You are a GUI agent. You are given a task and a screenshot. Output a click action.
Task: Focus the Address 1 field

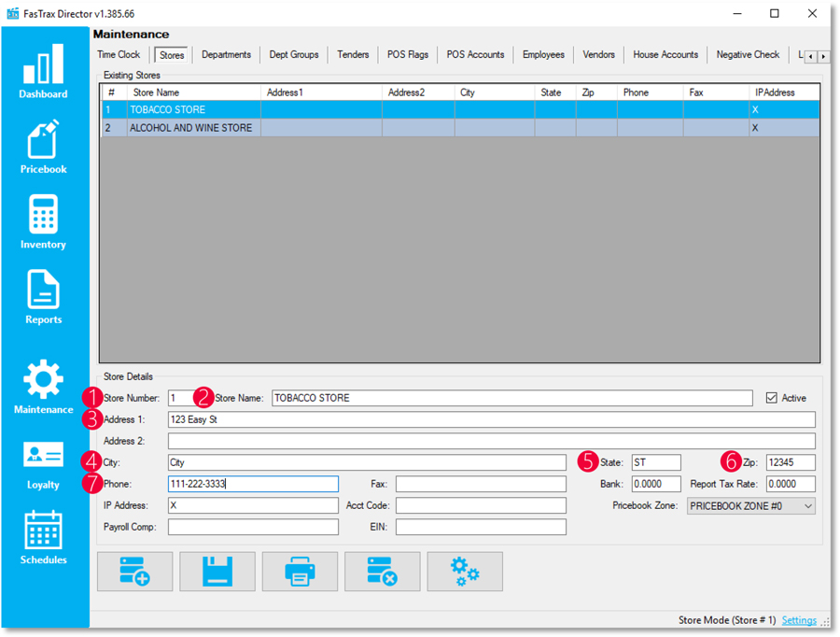[x=492, y=419]
